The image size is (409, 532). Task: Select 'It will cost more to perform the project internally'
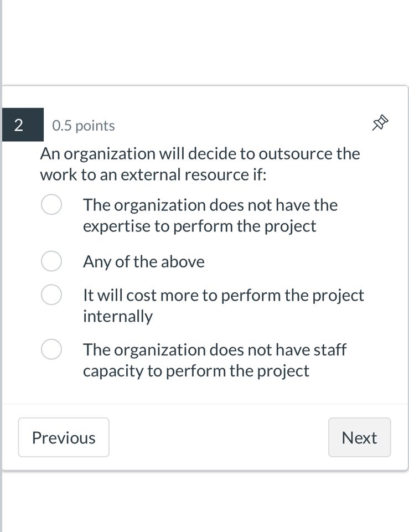[51, 295]
